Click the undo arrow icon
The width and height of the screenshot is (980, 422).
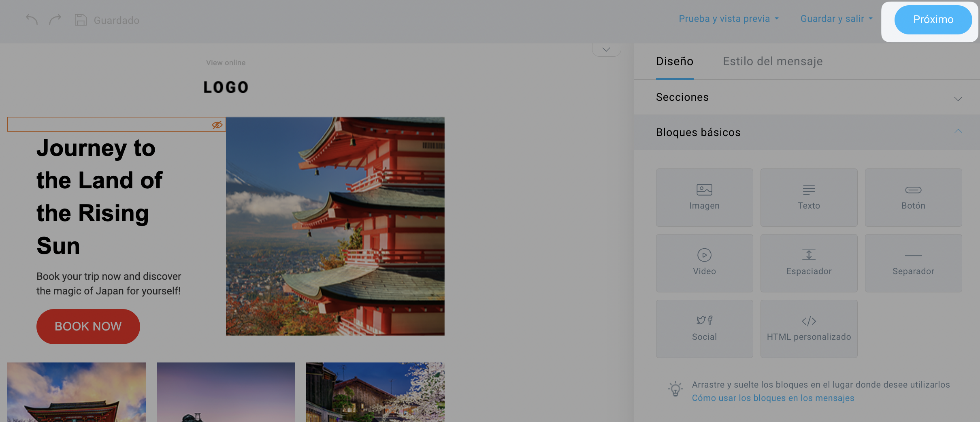(32, 19)
